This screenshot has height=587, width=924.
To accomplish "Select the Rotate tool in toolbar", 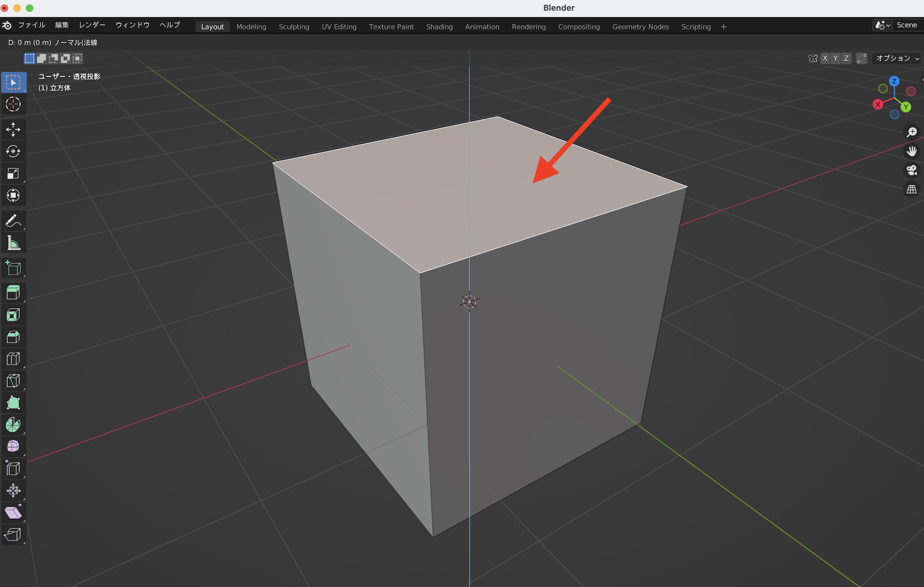I will point(13,151).
